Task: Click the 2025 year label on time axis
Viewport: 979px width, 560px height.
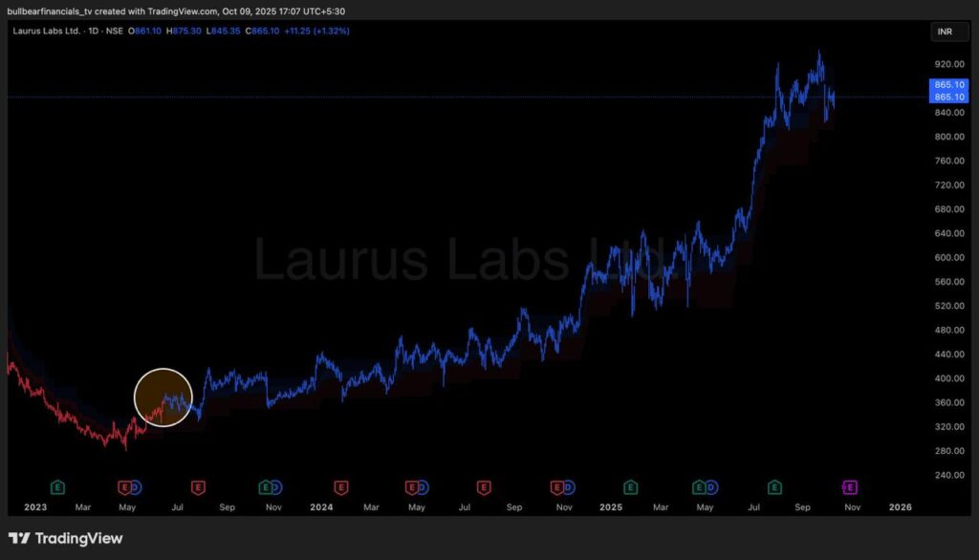Action: tap(611, 506)
